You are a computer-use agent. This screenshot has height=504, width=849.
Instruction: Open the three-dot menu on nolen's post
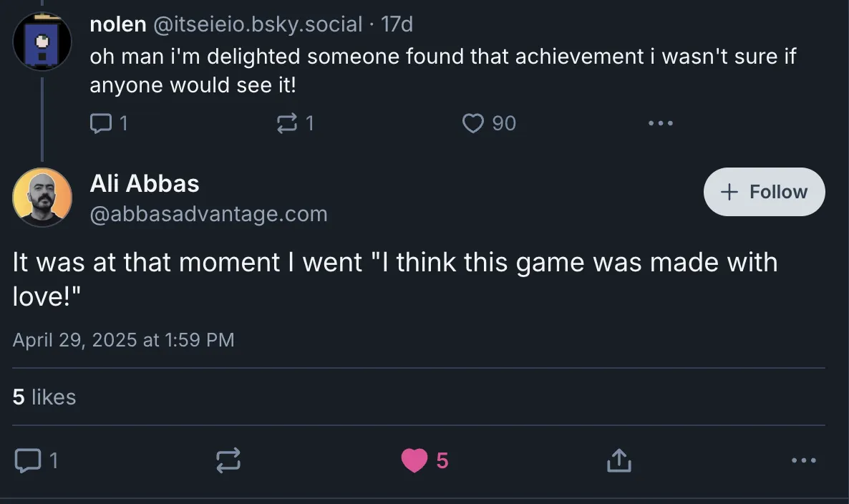(660, 122)
